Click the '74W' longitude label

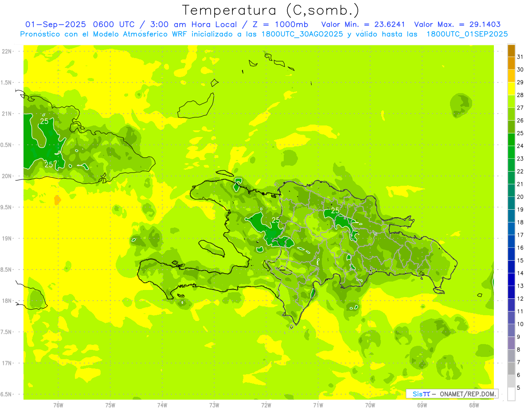click(x=162, y=405)
